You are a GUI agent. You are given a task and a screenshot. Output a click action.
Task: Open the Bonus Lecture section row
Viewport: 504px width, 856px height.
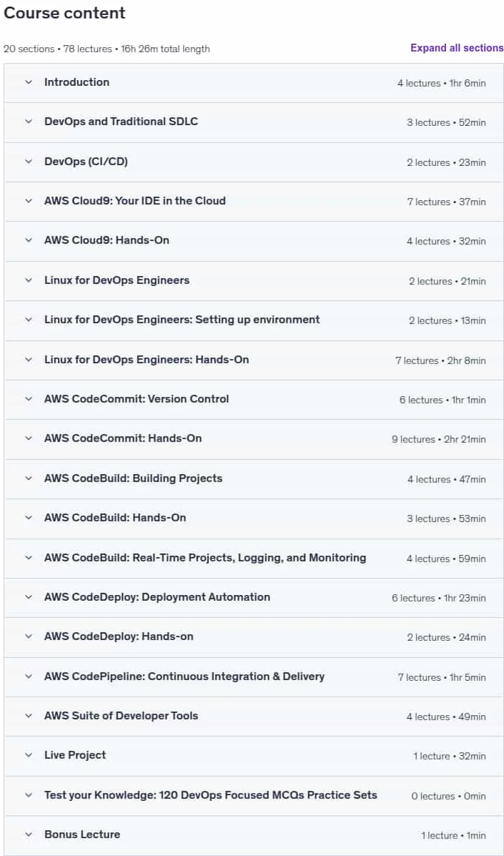(x=254, y=835)
